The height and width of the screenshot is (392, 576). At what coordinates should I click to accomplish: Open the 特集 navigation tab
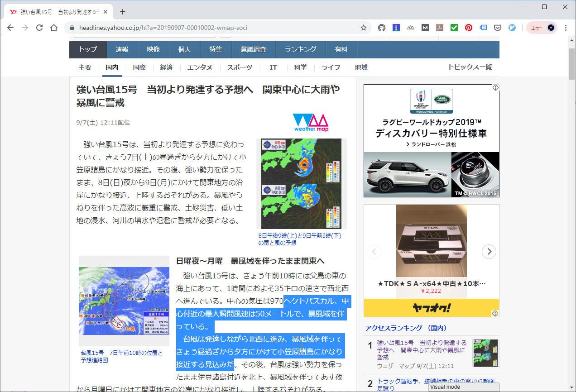coord(216,50)
